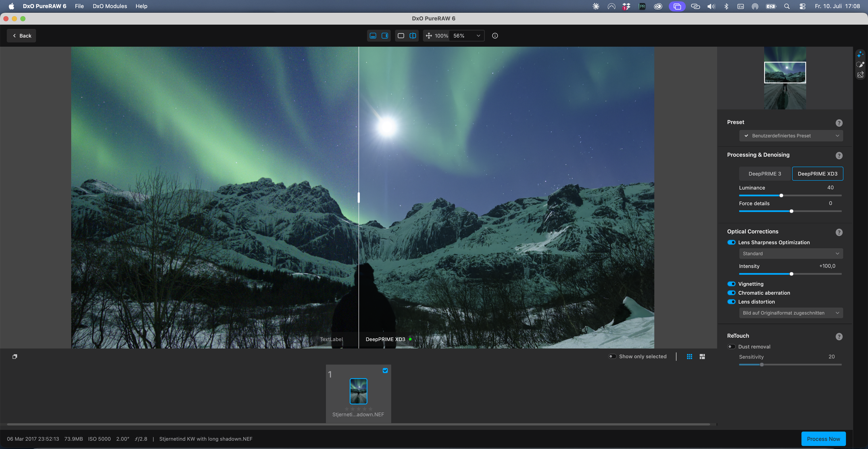Image resolution: width=868 pixels, height=449 pixels.
Task: Open Creative Cloud menu bar icon
Action: click(658, 6)
